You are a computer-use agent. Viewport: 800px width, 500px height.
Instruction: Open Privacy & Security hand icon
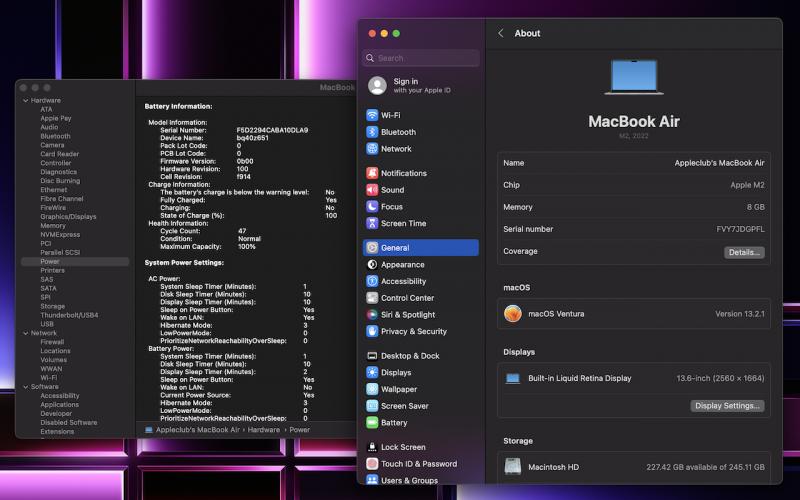[x=372, y=331]
